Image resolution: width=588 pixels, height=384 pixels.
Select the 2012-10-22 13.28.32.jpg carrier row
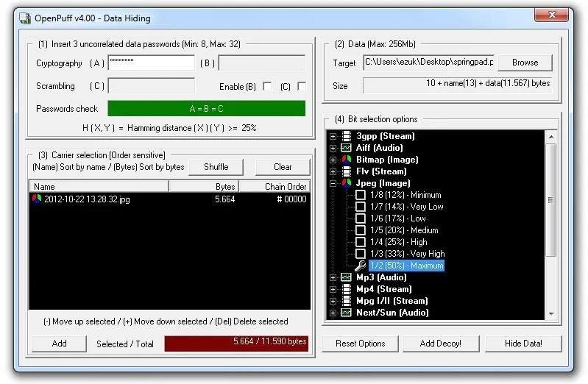[x=170, y=199]
